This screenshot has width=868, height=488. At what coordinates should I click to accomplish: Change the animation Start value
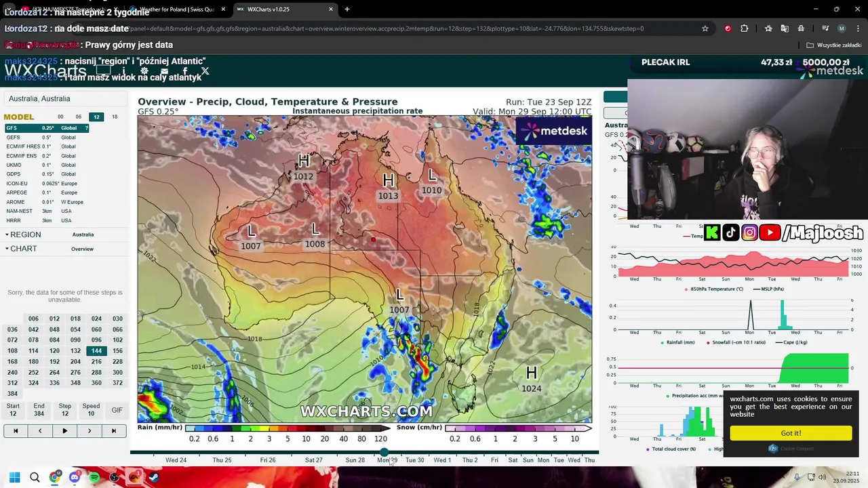(x=13, y=410)
